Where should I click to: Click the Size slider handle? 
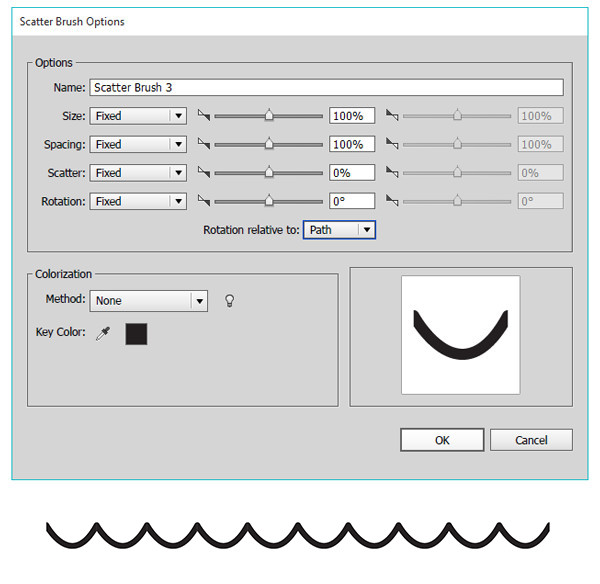pos(269,114)
